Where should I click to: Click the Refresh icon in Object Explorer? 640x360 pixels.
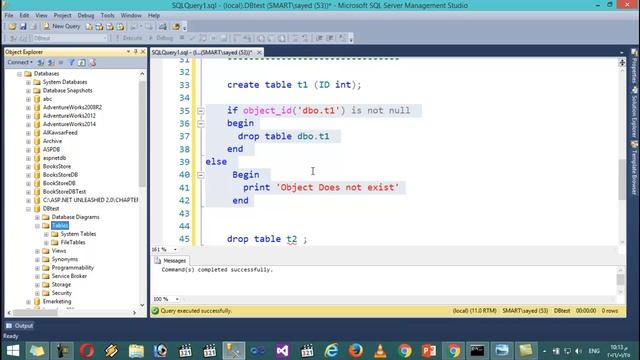[82, 62]
